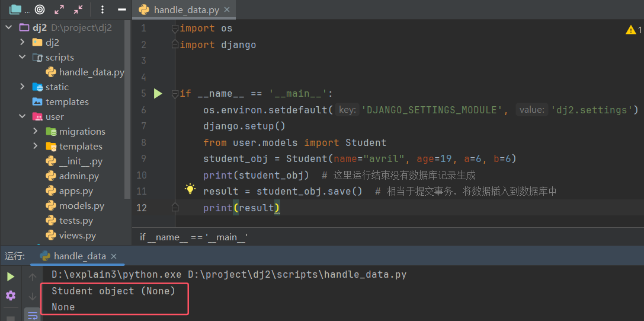Viewport: 644px width, 321px height.
Task: Click the Student import on line 8
Action: tap(366, 142)
